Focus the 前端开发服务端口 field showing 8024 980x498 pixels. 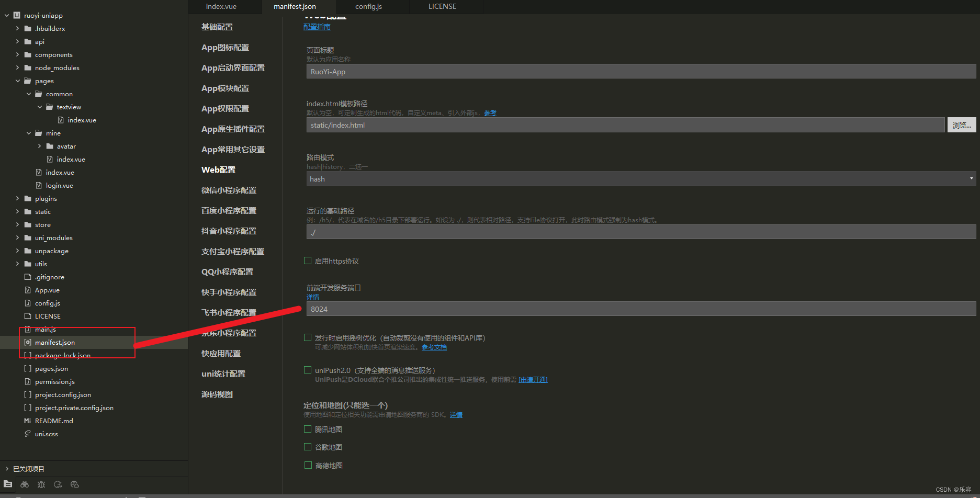pyautogui.click(x=641, y=309)
